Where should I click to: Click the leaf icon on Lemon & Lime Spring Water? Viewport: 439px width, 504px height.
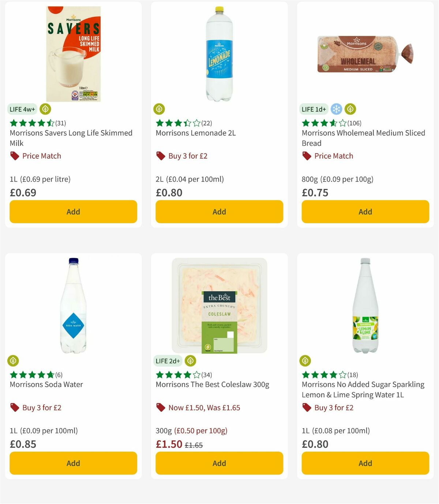[305, 361]
